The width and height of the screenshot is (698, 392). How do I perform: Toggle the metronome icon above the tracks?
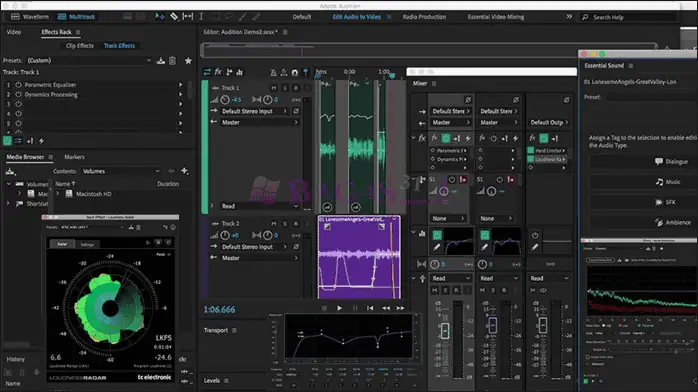tap(273, 72)
